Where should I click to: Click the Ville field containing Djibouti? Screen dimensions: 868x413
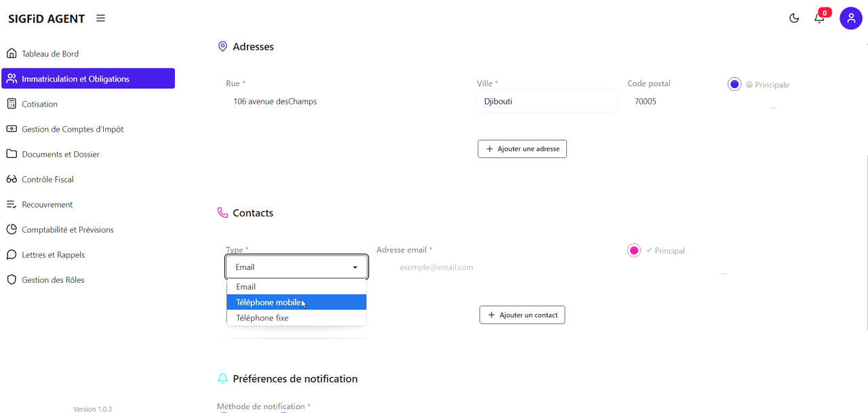[x=547, y=102]
